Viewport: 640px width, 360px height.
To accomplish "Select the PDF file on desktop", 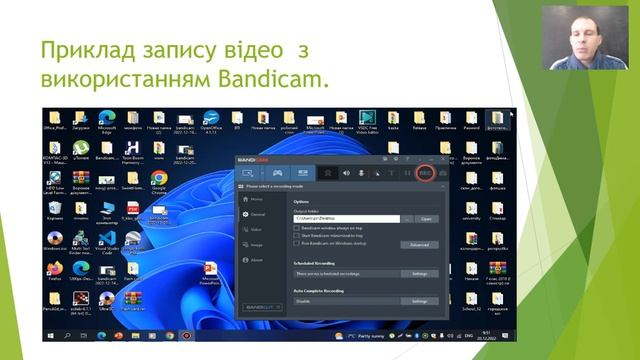I will [133, 211].
